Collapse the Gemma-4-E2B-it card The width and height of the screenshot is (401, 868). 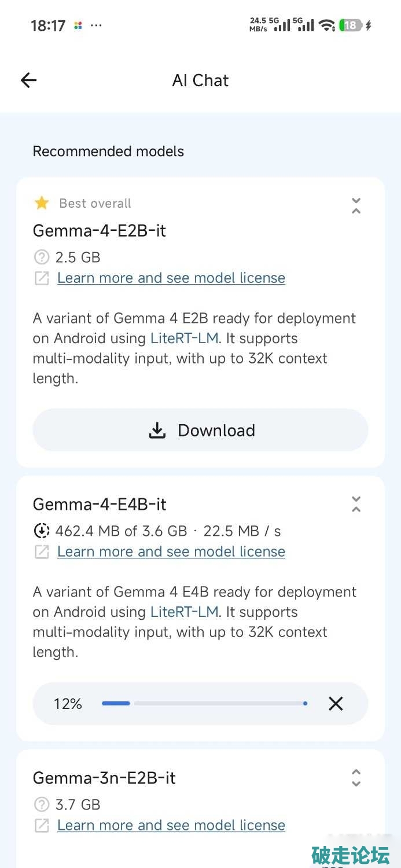356,205
